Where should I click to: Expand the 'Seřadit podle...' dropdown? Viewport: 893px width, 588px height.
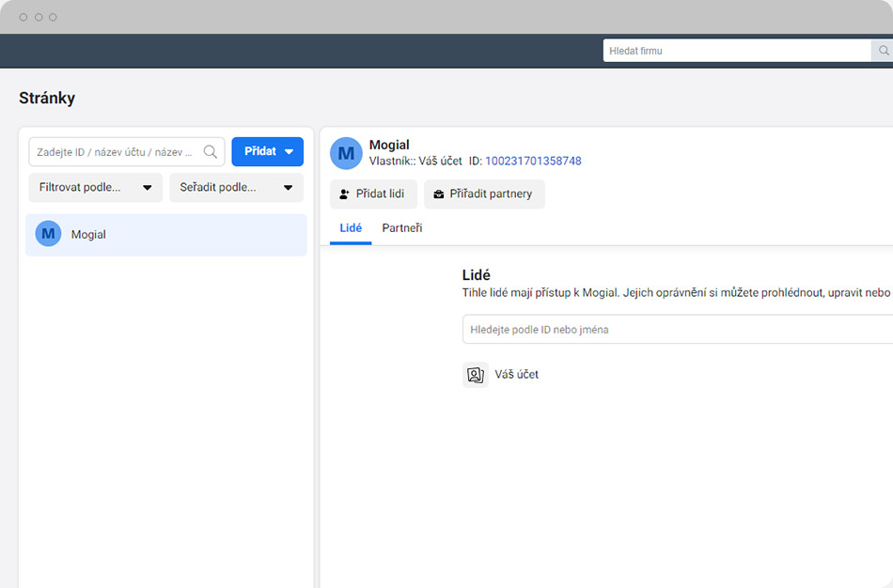pyautogui.click(x=236, y=187)
